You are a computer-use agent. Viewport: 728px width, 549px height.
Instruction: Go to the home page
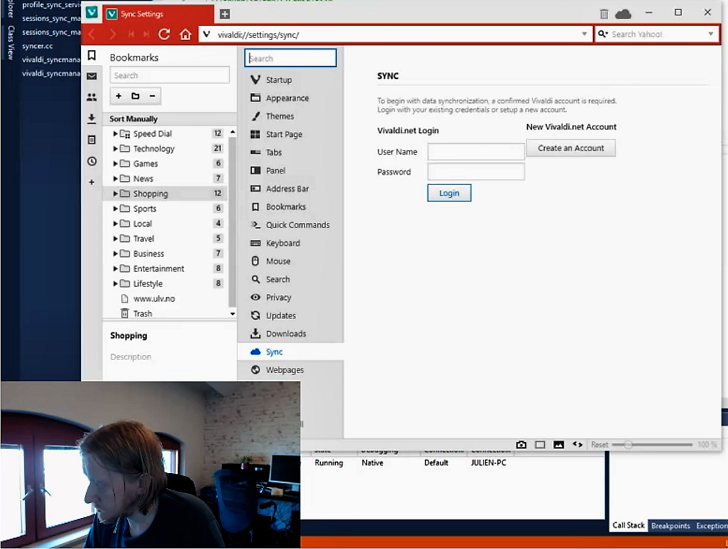[x=185, y=34]
